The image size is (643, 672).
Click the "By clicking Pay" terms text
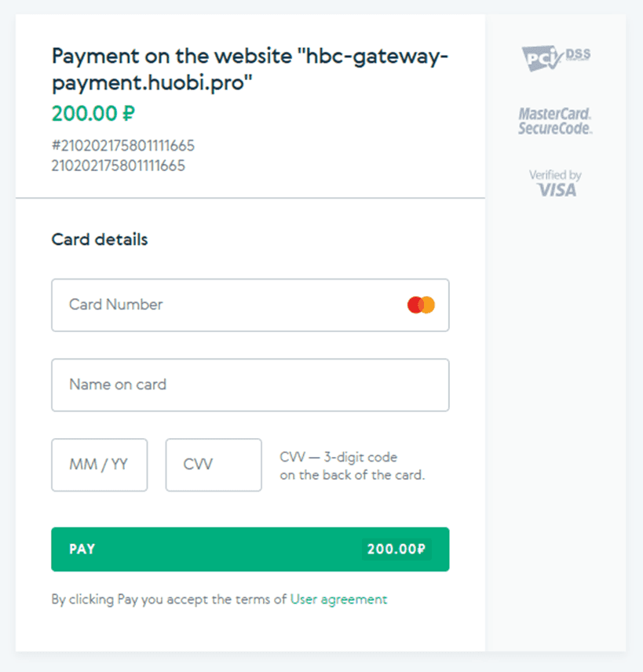point(169,599)
